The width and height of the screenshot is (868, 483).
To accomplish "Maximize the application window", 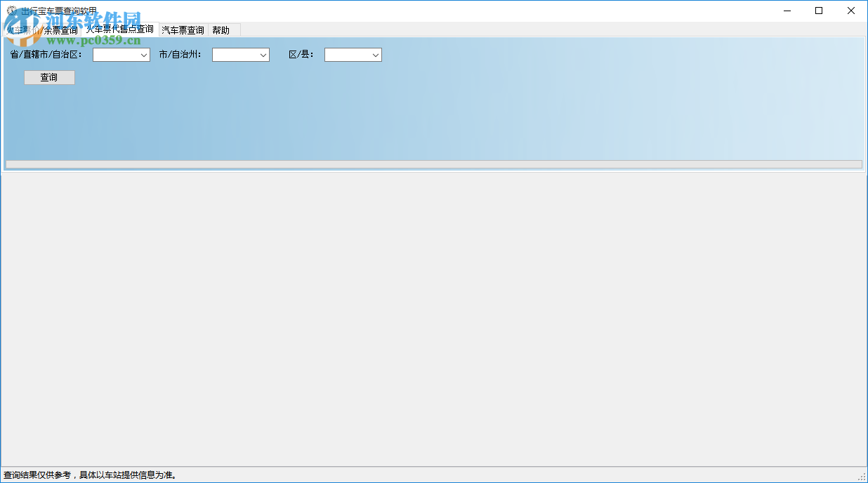I will [x=819, y=11].
